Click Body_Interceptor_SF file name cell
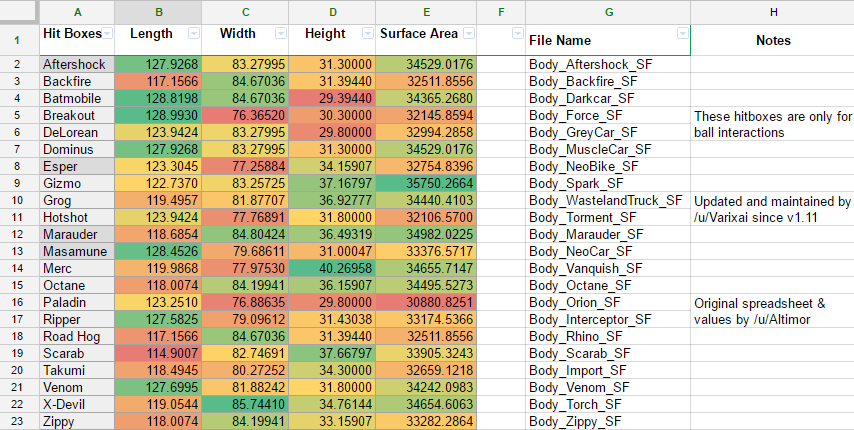 click(608, 320)
